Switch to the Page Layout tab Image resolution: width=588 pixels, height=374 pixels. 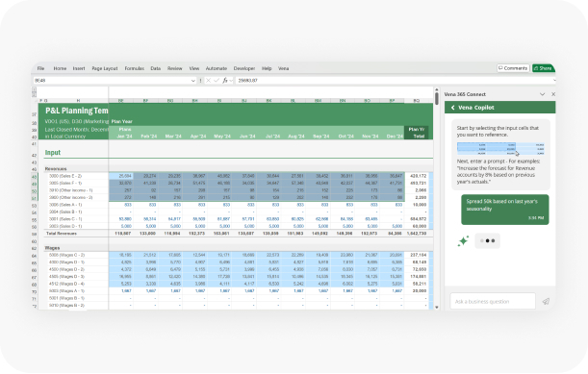pyautogui.click(x=105, y=68)
